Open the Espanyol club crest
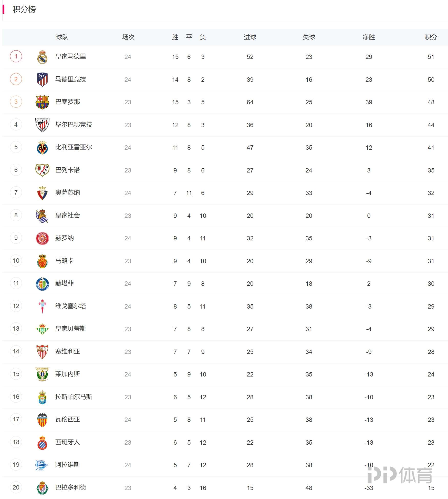 (x=42, y=442)
